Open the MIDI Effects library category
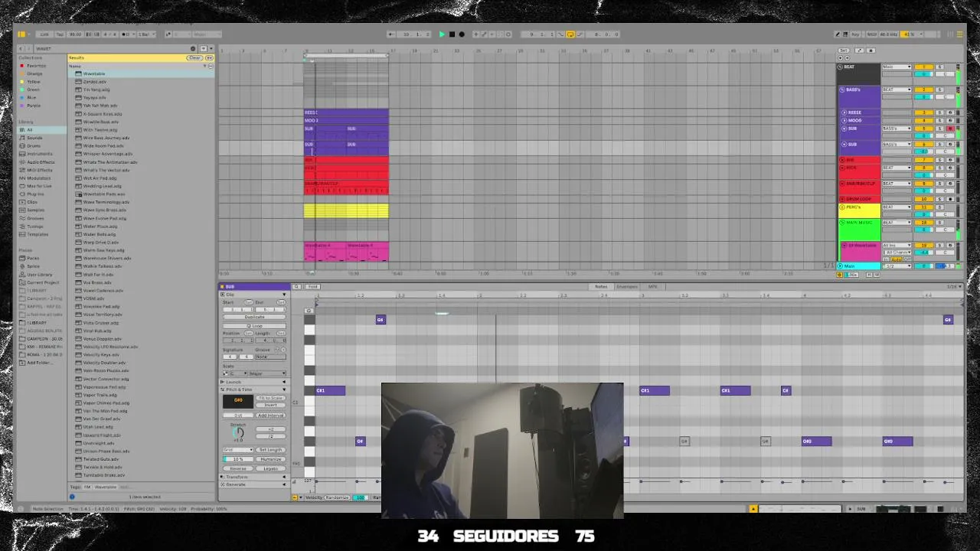This screenshot has height=551, width=980. (x=40, y=170)
